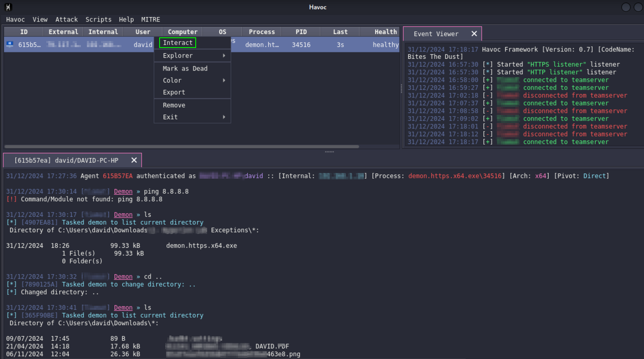Click the agent computer icon in session row
Image resolution: width=644 pixels, height=359 pixels.
tap(10, 44)
